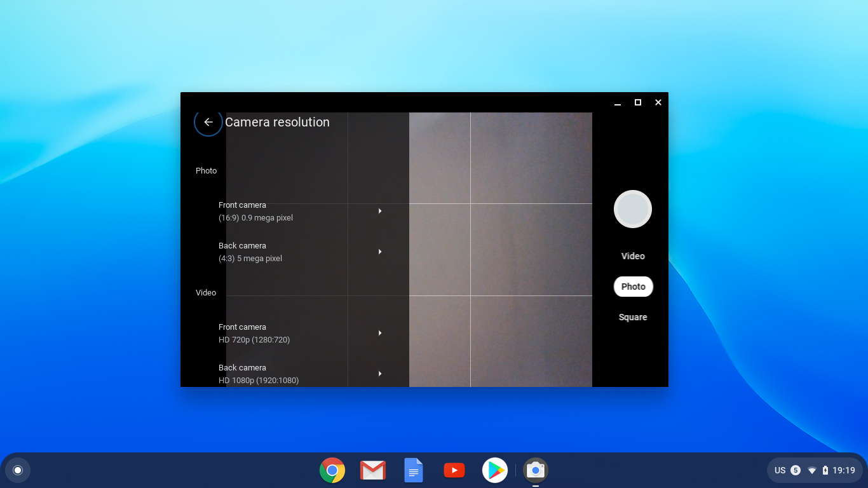Select the Photo section heading

(207, 171)
